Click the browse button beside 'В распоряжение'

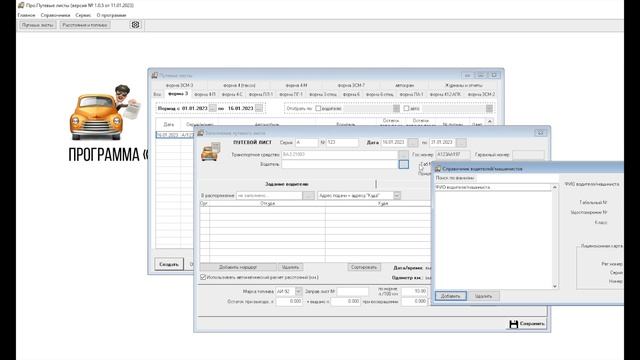pos(309,196)
